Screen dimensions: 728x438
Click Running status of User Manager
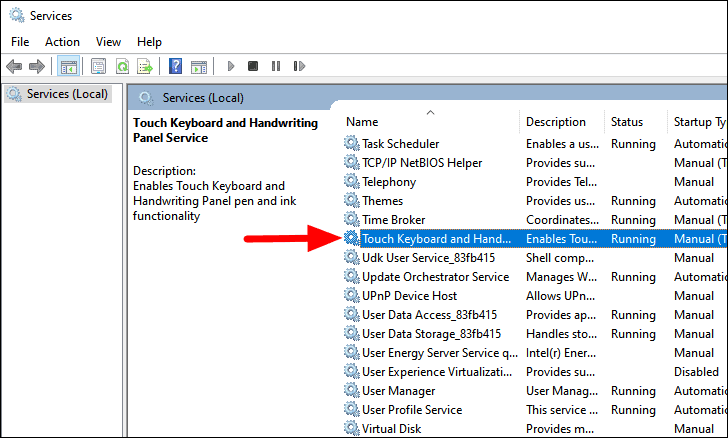(633, 391)
